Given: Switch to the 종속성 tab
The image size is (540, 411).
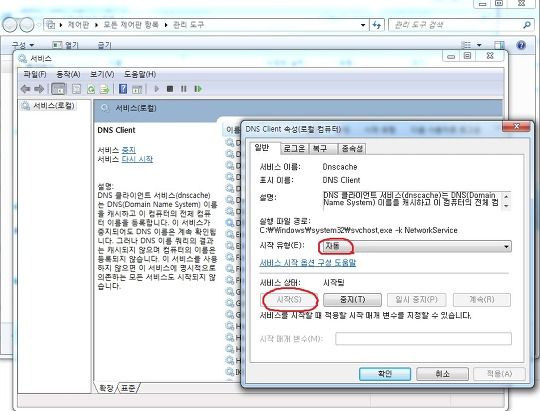Looking at the screenshot, I should click(x=352, y=148).
